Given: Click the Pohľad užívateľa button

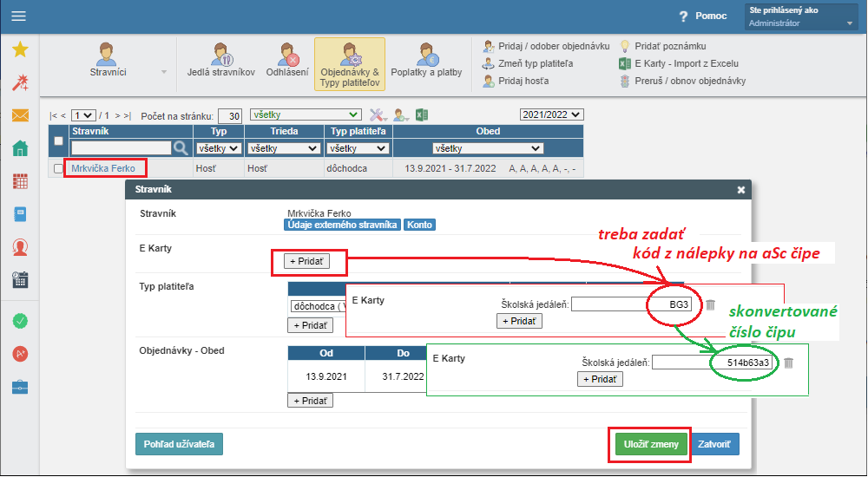Looking at the screenshot, I should pyautogui.click(x=179, y=444).
